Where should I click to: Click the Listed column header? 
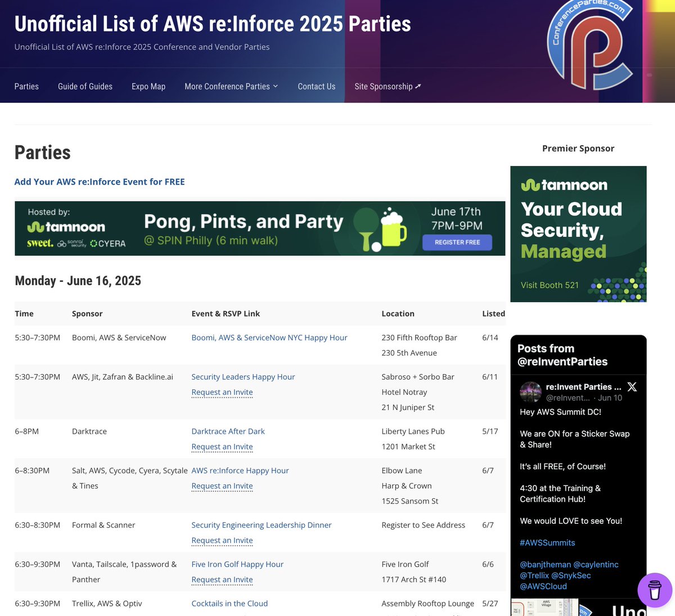tap(493, 314)
